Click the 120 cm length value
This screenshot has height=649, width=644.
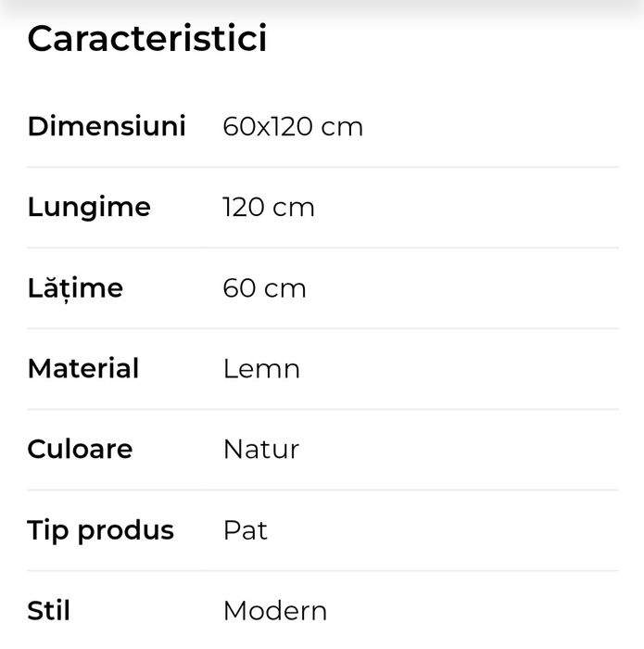[x=269, y=207]
